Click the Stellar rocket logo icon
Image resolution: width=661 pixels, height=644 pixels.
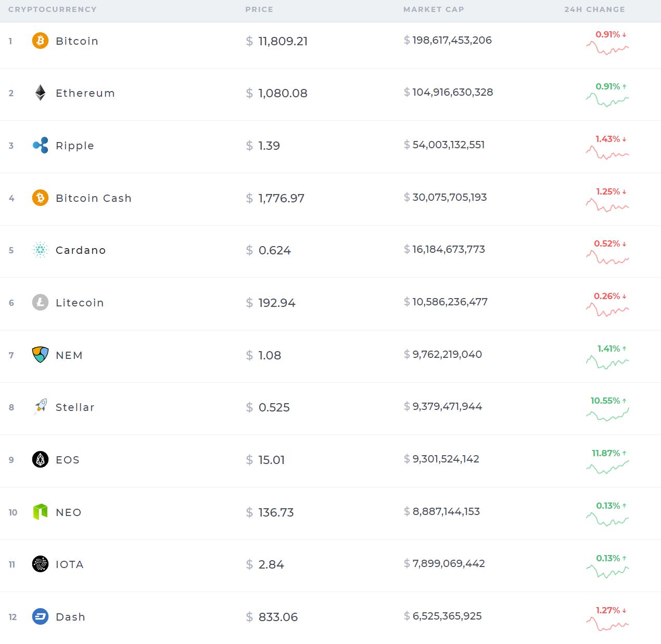[40, 407]
